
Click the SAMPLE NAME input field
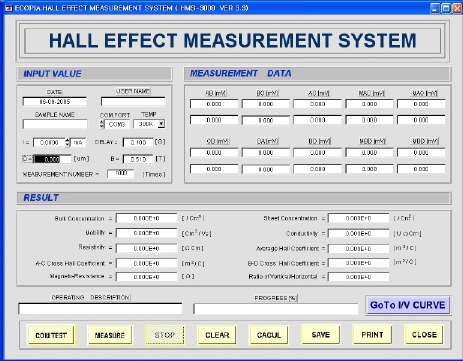click(55, 124)
